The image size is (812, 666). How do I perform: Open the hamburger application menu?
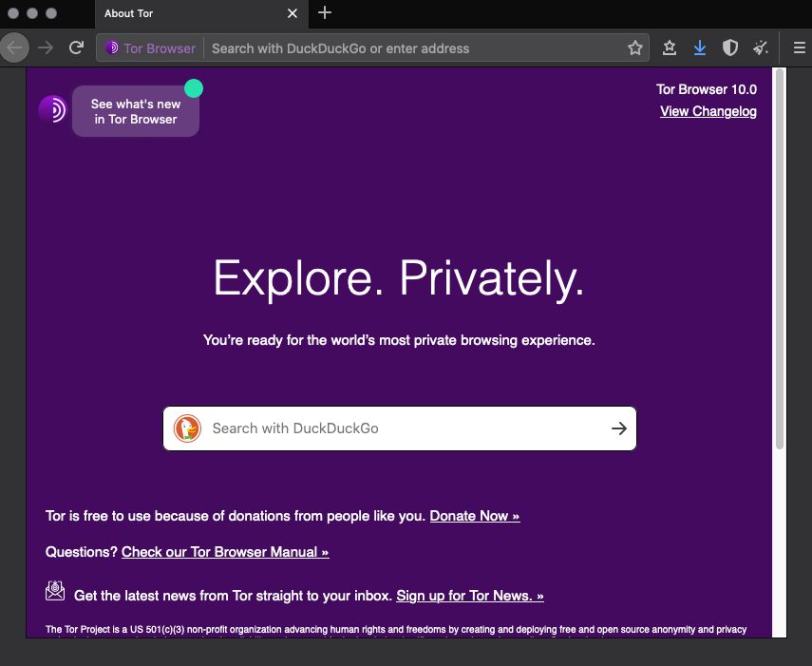799,48
